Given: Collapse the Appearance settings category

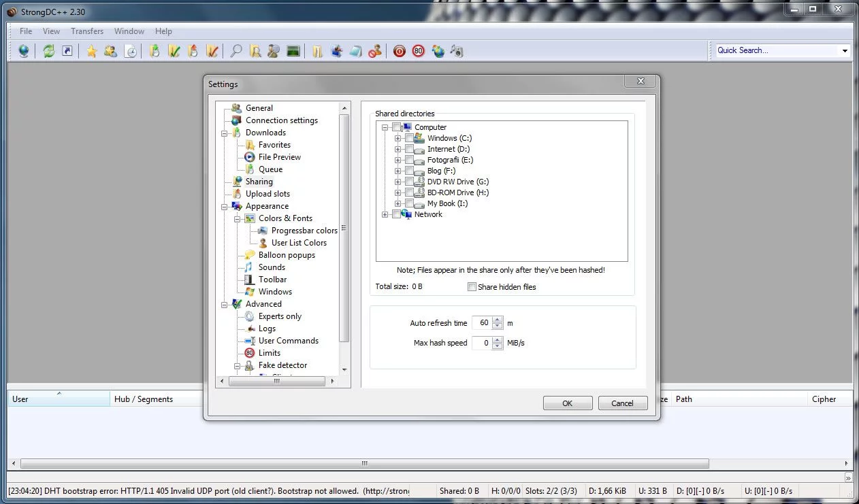Looking at the screenshot, I should (x=224, y=206).
